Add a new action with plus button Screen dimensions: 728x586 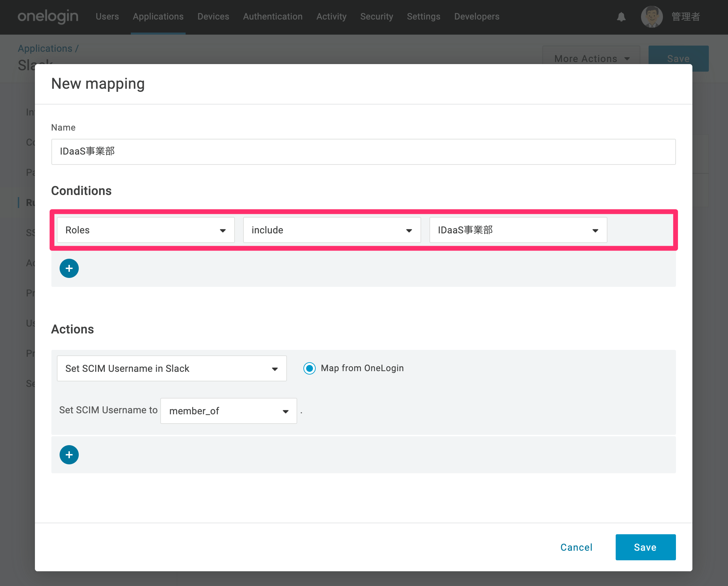click(x=69, y=455)
